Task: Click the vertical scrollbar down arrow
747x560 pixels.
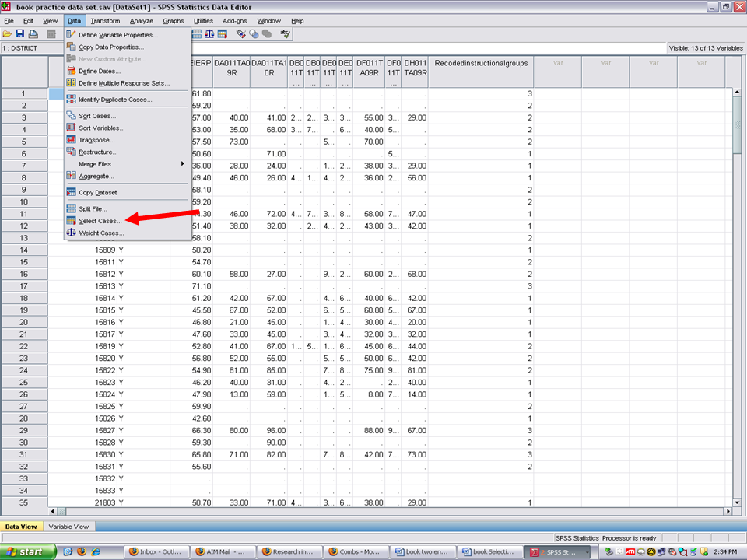Action: tap(738, 501)
